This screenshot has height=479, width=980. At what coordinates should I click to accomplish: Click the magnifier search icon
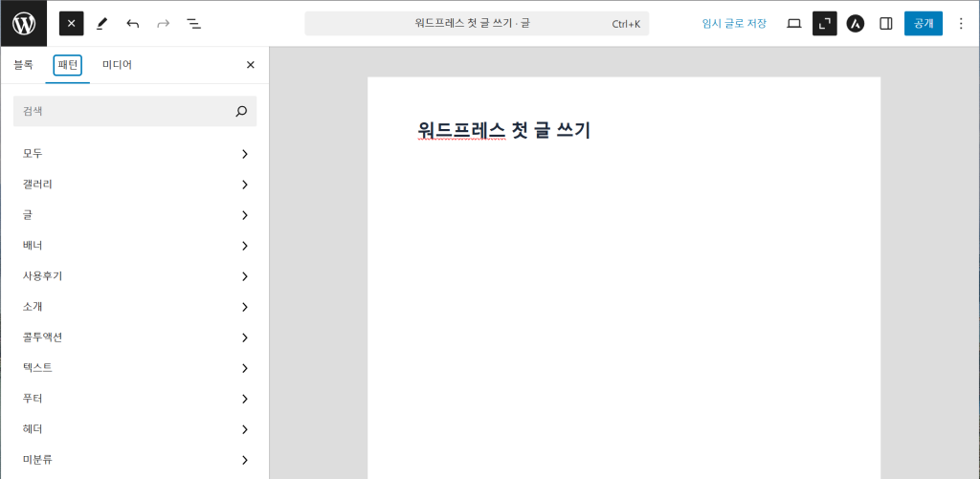[241, 111]
